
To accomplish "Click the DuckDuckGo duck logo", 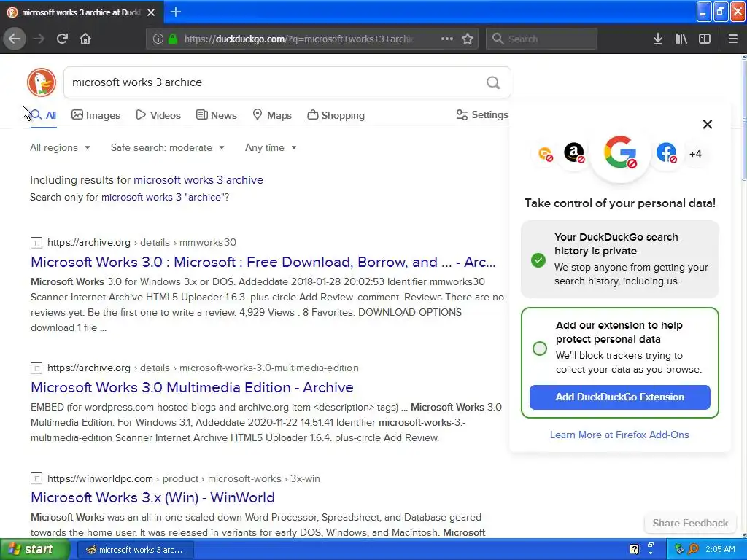I will click(42, 82).
